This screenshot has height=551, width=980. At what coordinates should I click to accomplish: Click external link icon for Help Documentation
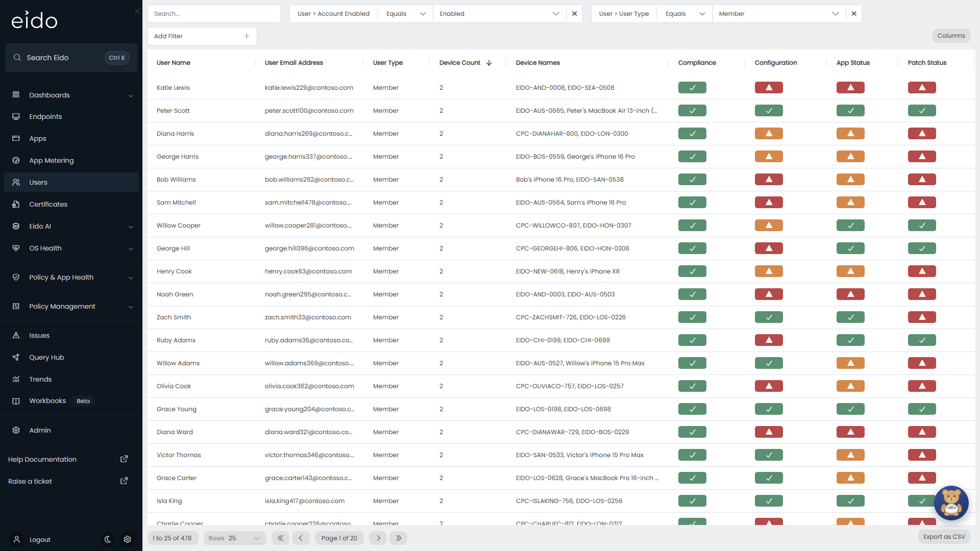click(x=124, y=459)
